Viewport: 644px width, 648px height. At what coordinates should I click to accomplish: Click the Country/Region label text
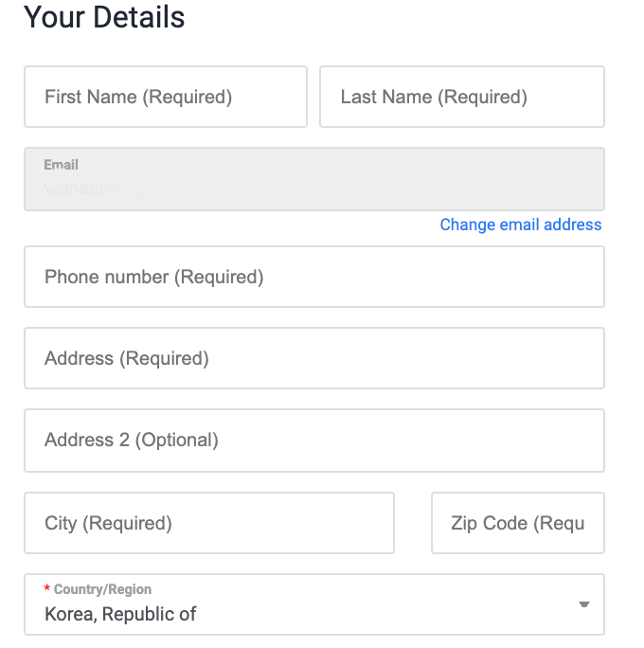click(x=102, y=589)
